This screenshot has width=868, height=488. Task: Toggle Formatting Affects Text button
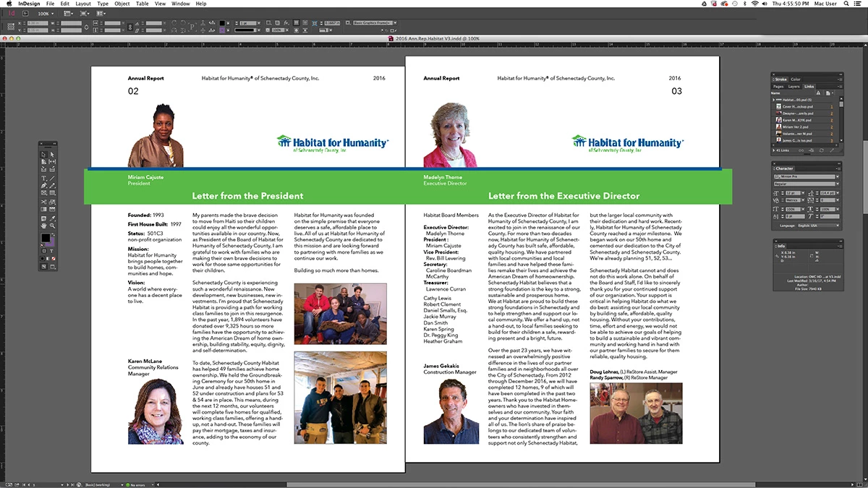coord(51,251)
